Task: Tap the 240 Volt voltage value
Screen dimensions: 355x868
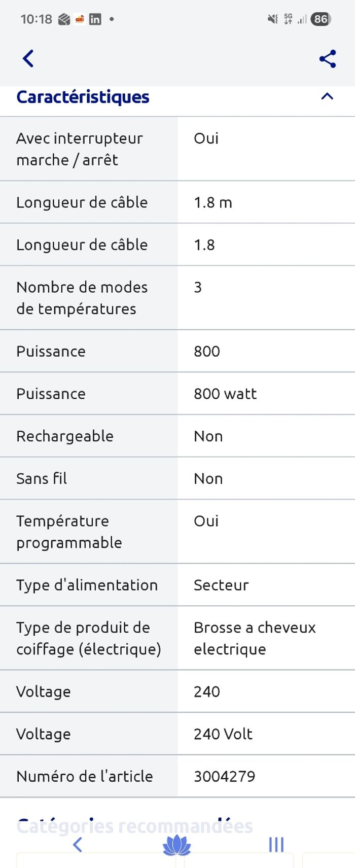Action: click(223, 734)
